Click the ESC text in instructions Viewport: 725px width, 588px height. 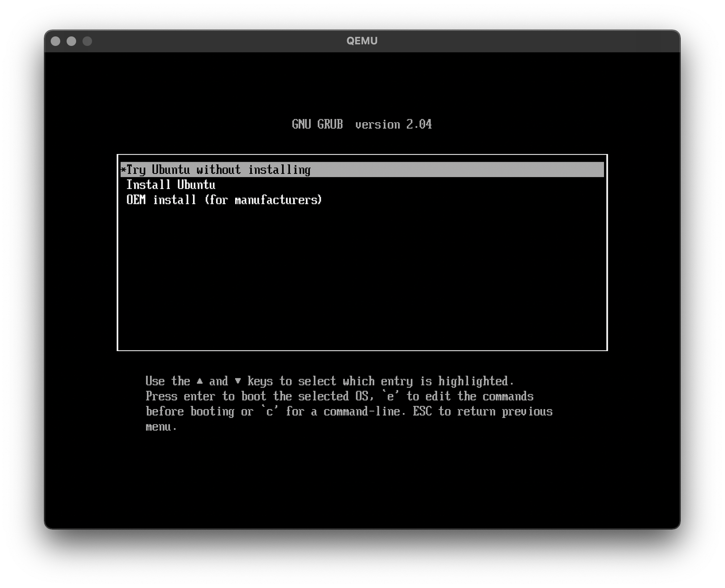click(x=422, y=411)
